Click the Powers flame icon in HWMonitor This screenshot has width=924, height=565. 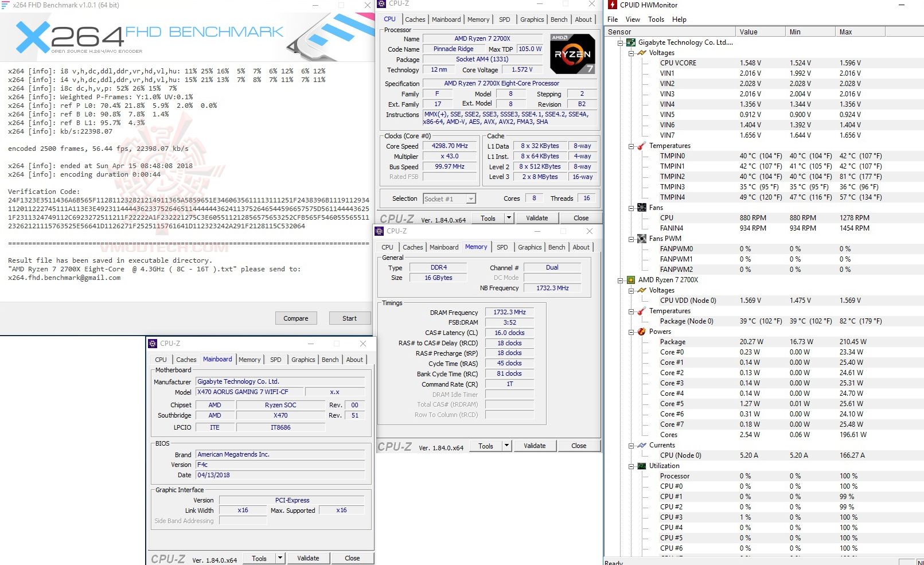pos(642,332)
